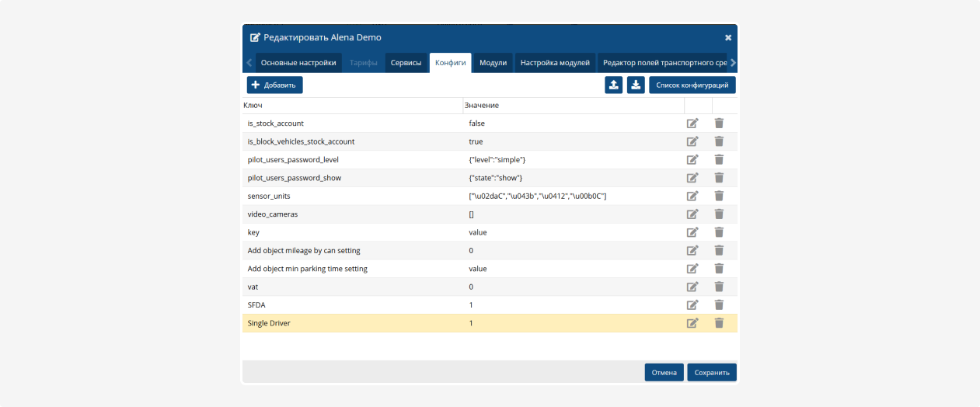Viewport: 980px width, 407px height.
Task: Open Список конфигураций
Action: pyautogui.click(x=692, y=85)
